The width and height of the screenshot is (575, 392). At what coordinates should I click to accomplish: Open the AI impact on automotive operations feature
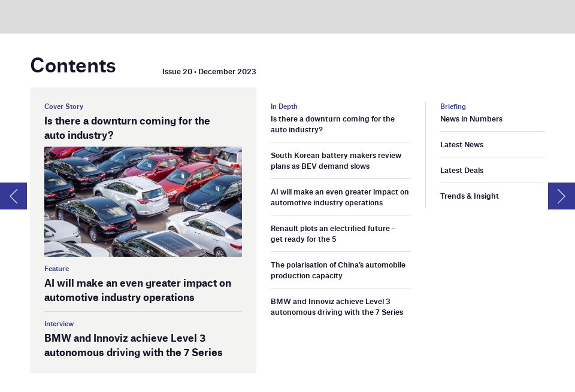(x=138, y=290)
